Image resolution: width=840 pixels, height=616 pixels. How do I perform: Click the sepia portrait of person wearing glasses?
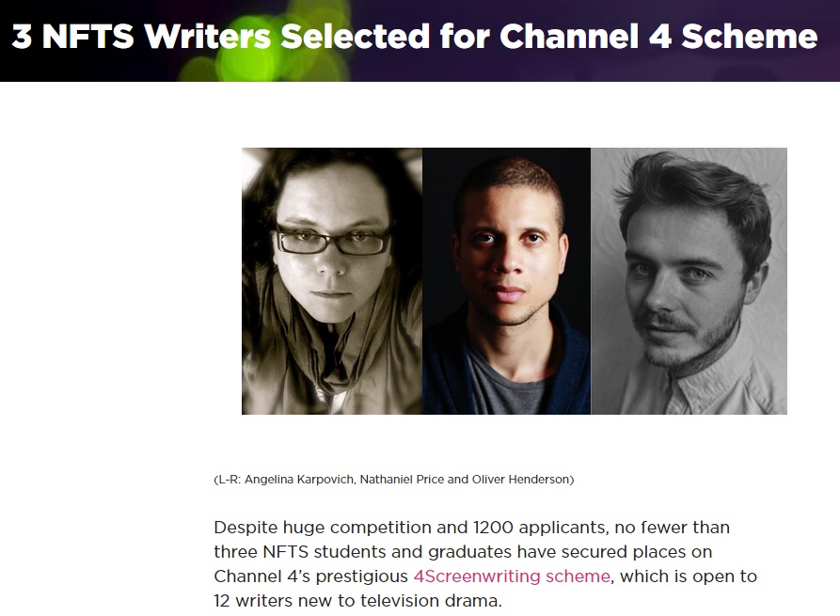click(x=332, y=280)
